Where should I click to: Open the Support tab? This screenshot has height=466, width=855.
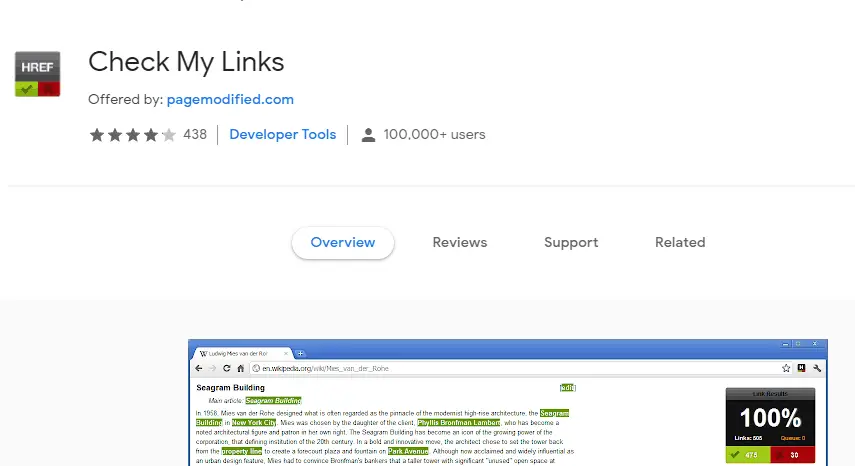pos(571,243)
